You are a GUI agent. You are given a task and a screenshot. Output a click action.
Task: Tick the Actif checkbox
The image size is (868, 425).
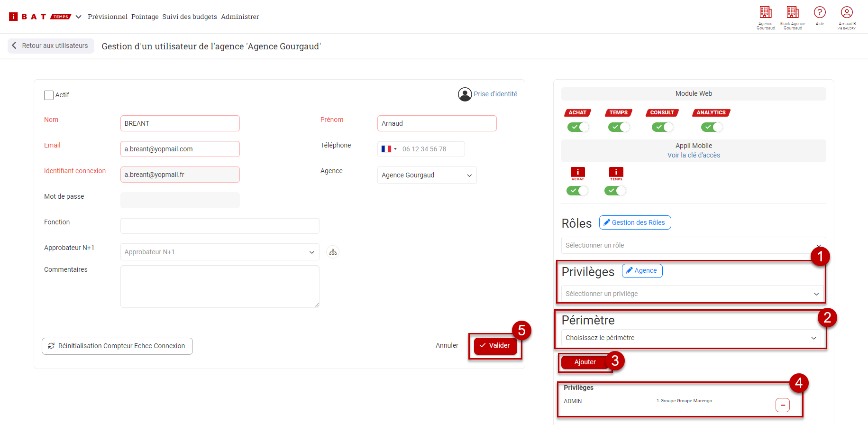49,95
